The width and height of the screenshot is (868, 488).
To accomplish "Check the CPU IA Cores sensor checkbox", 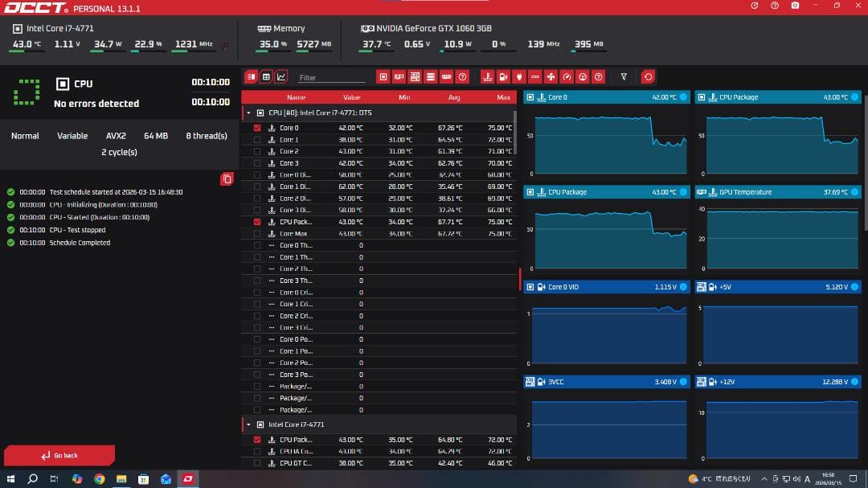I will (257, 452).
